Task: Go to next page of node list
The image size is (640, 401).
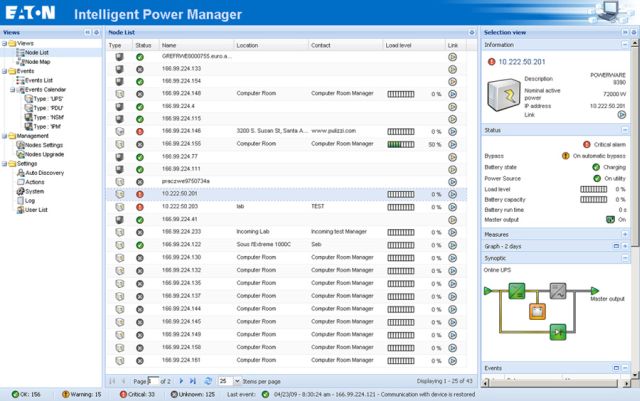Action: coord(182,381)
